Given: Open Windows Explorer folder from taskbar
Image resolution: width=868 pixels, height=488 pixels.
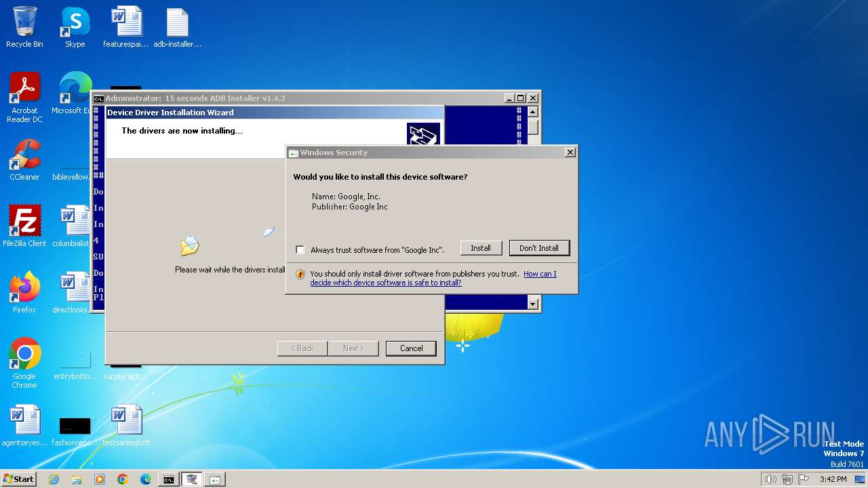Looking at the screenshot, I should [x=77, y=479].
